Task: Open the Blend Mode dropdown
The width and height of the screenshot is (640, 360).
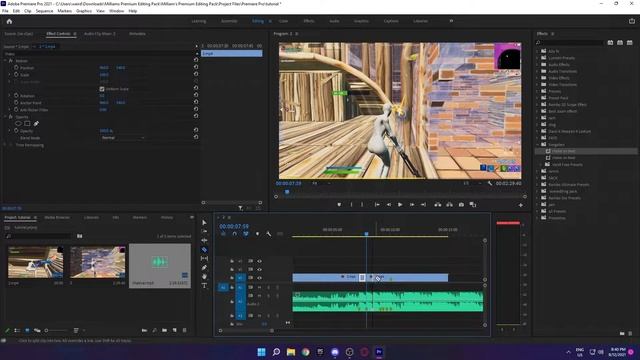Action: click(122, 138)
